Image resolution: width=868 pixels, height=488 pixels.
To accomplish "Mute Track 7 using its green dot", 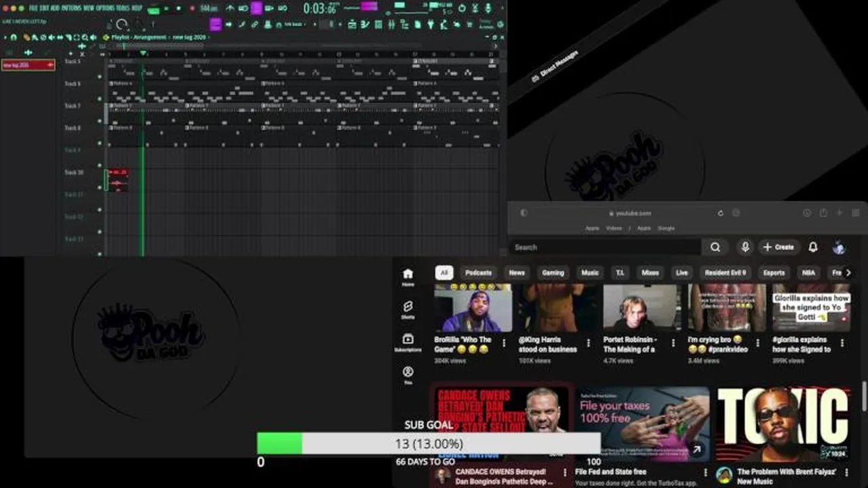I will pyautogui.click(x=100, y=121).
